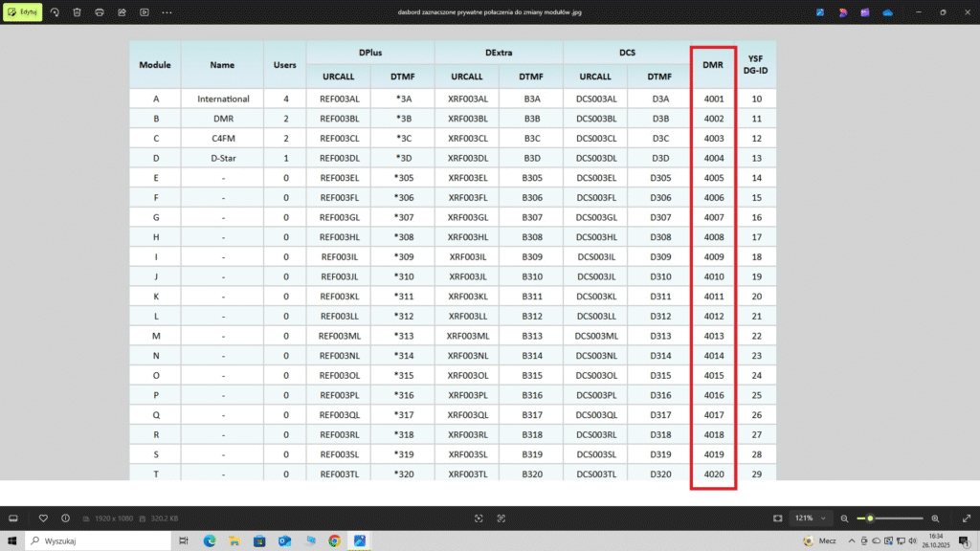Print the image using the printer icon
Viewport: 980px width, 551px height.
(x=99, y=12)
